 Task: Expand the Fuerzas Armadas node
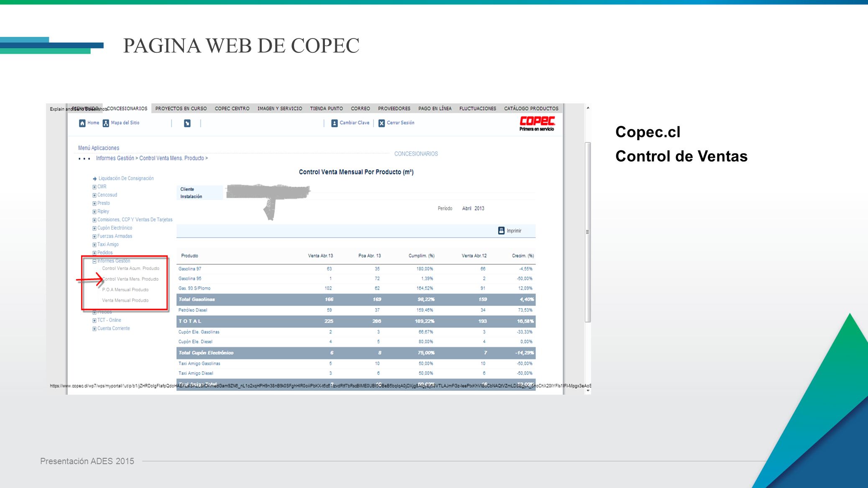click(94, 236)
